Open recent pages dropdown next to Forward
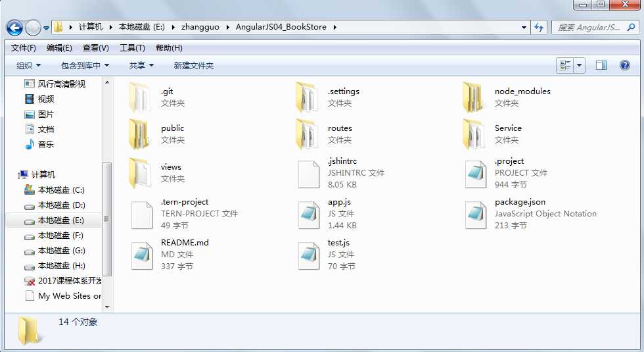Screen dimensions: 644x352 [x=46, y=28]
